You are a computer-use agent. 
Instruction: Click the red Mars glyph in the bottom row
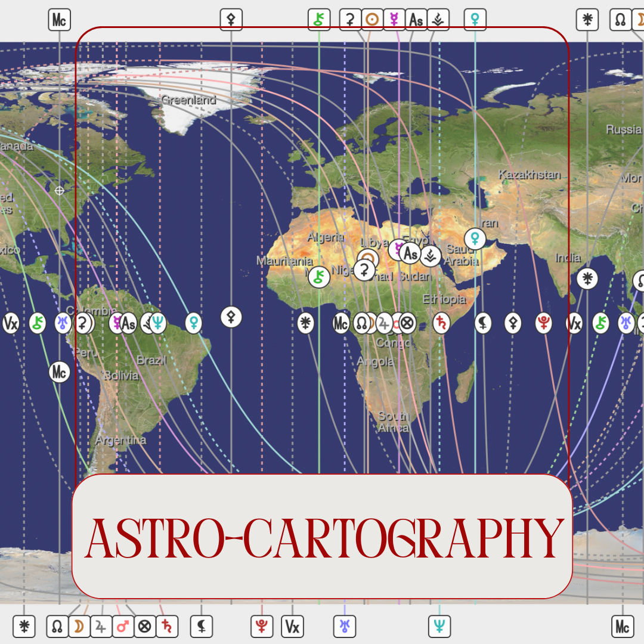point(123,627)
